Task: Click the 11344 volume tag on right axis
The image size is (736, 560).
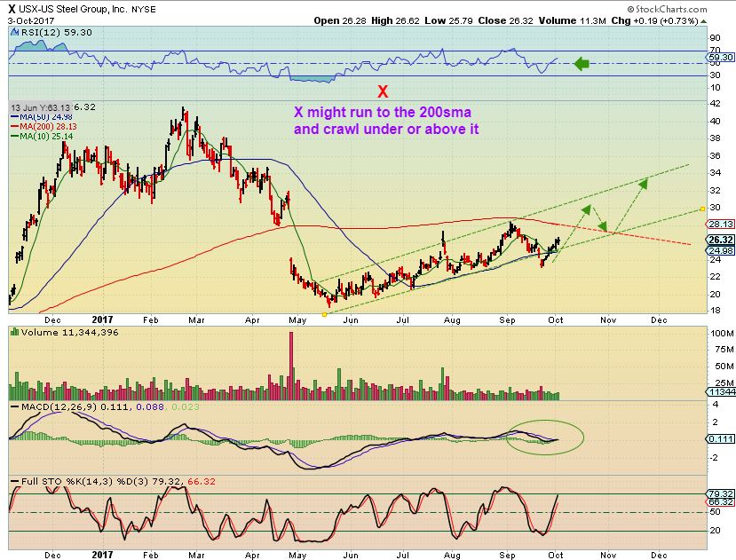Action: click(x=722, y=392)
